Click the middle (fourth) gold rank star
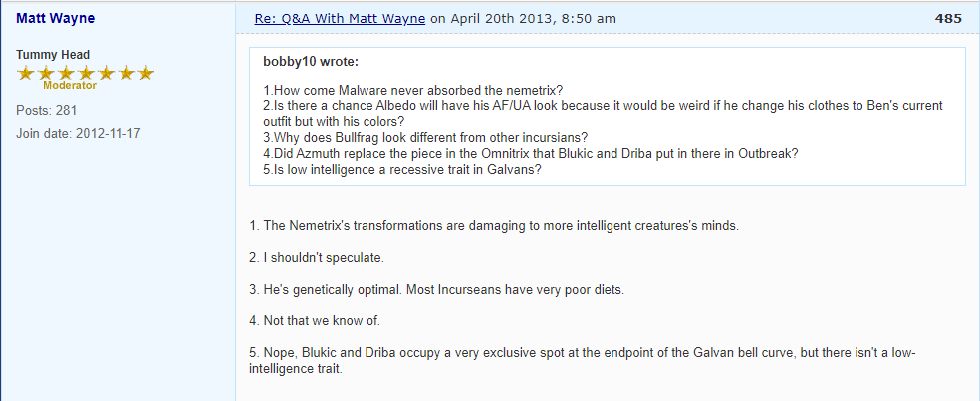Image resolution: width=980 pixels, height=401 pixels. pos(86,73)
